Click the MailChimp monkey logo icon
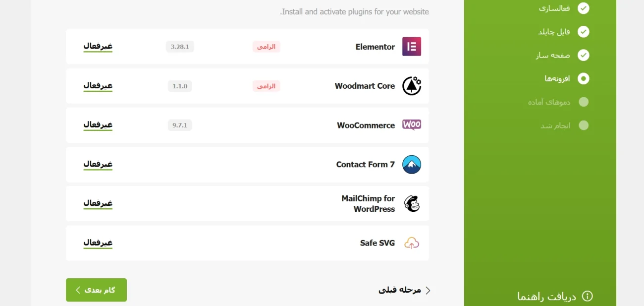This screenshot has height=306, width=644. [x=411, y=203]
